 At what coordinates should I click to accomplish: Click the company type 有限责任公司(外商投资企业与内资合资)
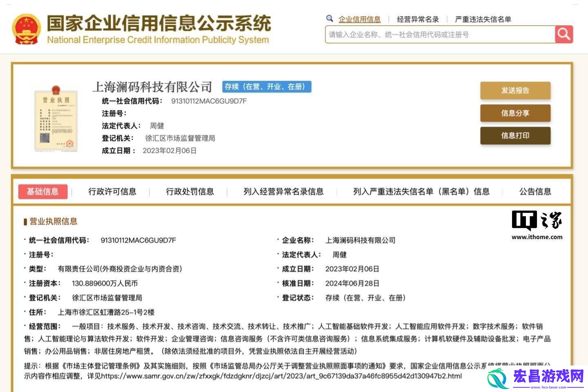tap(120, 269)
